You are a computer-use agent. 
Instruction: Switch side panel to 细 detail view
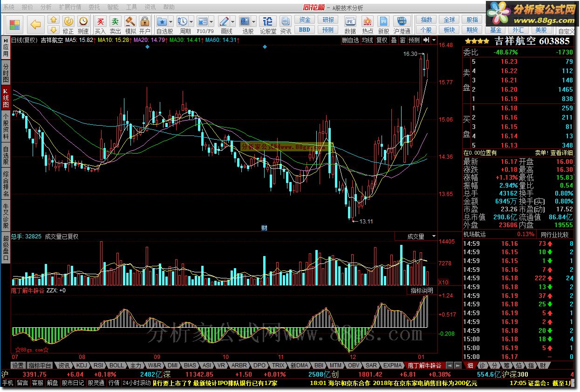[x=471, y=365]
